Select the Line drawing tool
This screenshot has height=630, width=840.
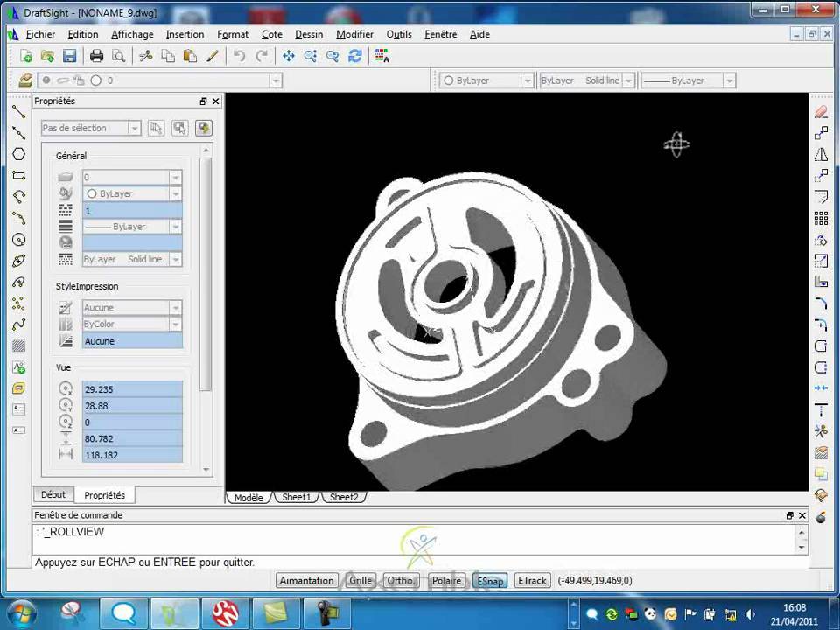pos(18,112)
